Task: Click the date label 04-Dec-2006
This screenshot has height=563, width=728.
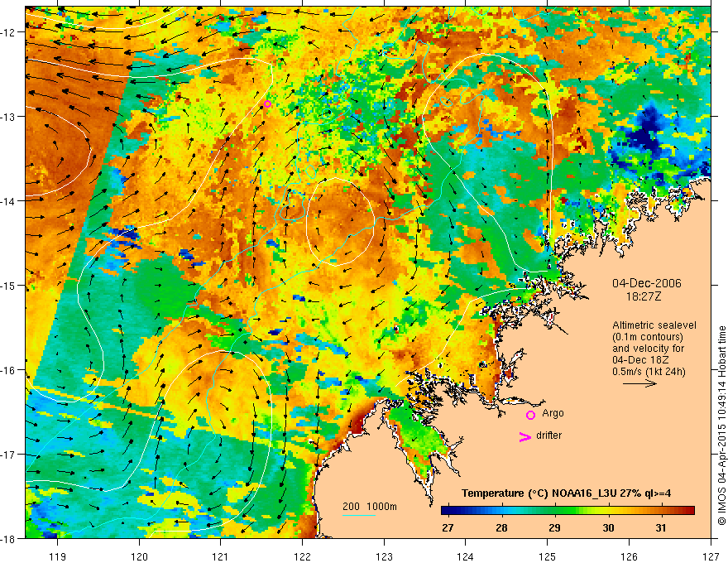Action: click(x=647, y=283)
